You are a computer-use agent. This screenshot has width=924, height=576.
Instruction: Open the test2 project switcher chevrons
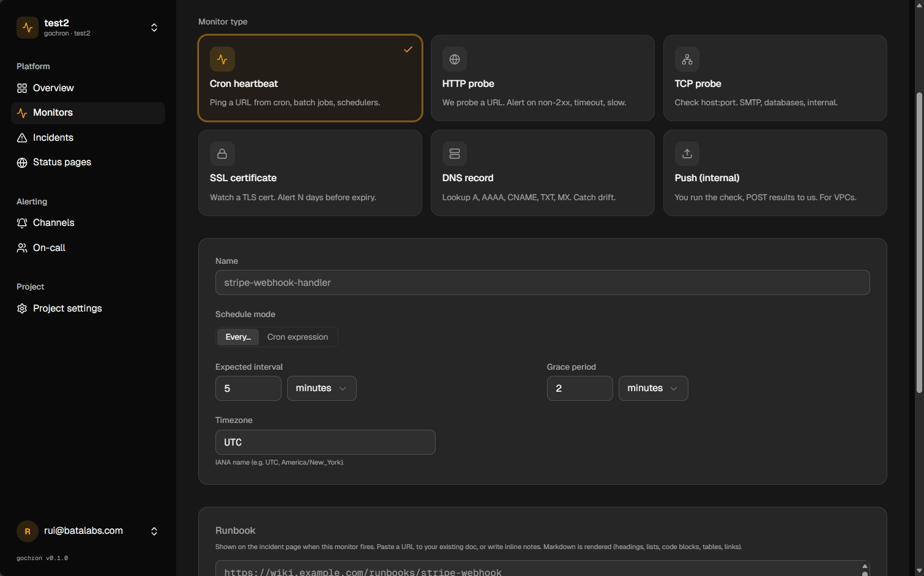tap(154, 28)
